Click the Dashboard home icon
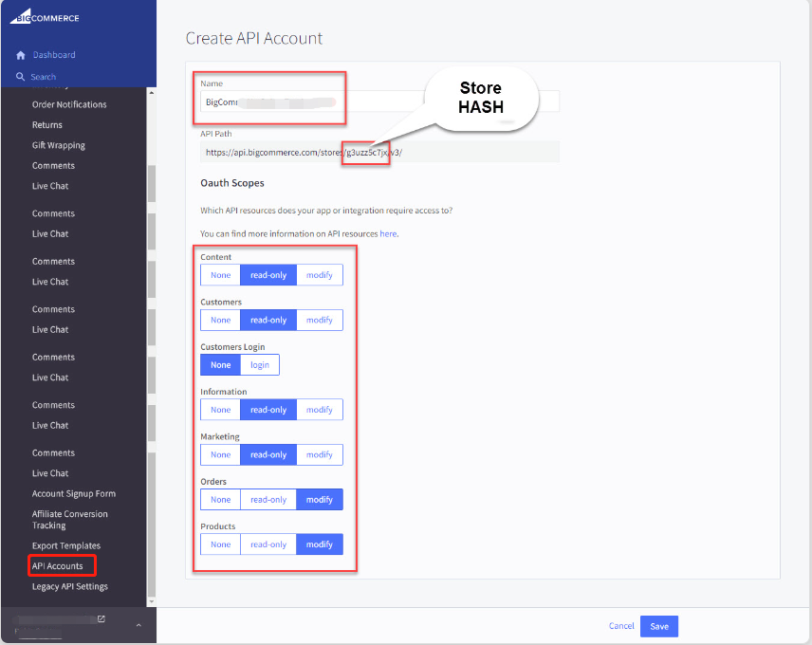The width and height of the screenshot is (812, 645). (21, 55)
